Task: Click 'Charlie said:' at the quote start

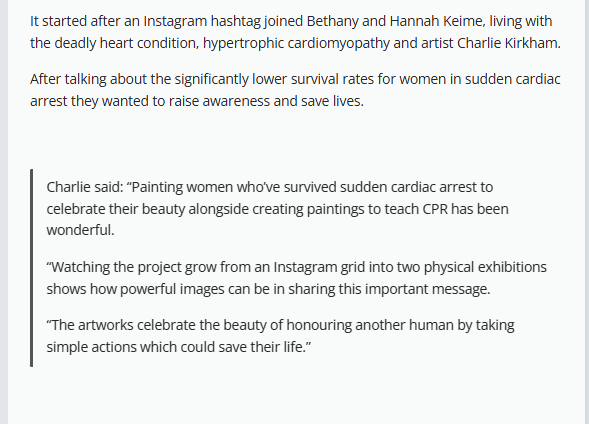Action: point(85,187)
